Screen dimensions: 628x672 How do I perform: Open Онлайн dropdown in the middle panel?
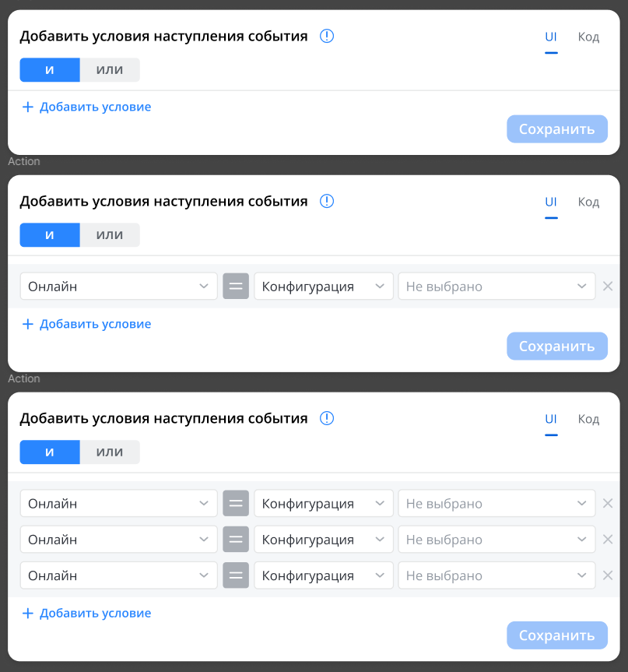118,287
